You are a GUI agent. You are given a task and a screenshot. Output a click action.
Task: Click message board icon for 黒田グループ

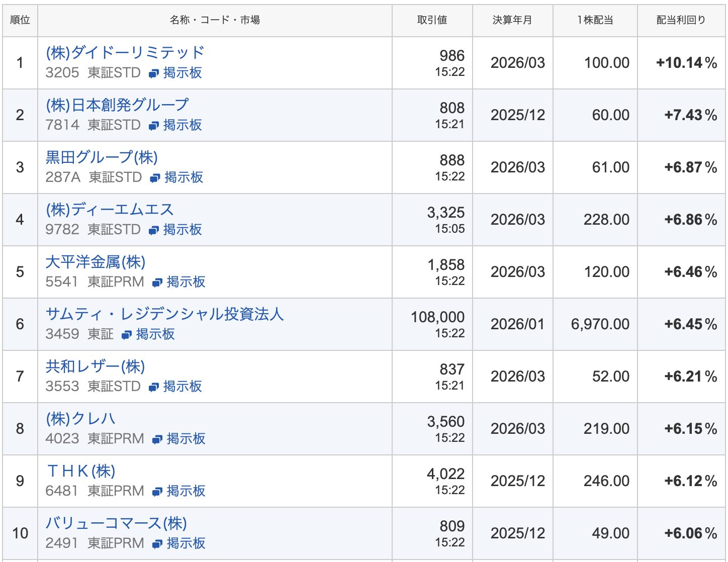pyautogui.click(x=155, y=178)
